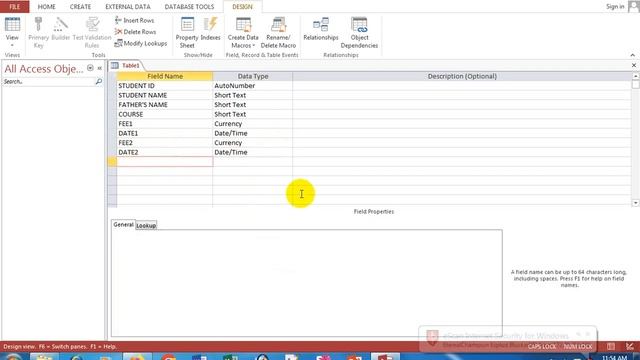Switch to Datasheet view from status bar

pyautogui.click(x=611, y=347)
